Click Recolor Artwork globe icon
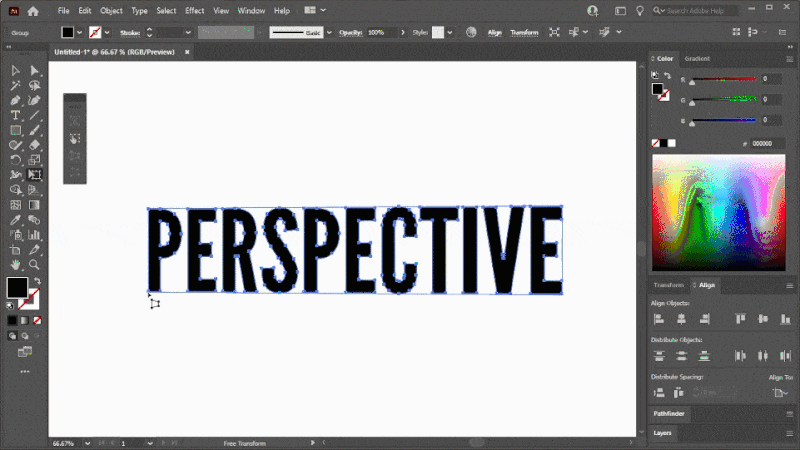This screenshot has height=450, width=800. (471, 32)
